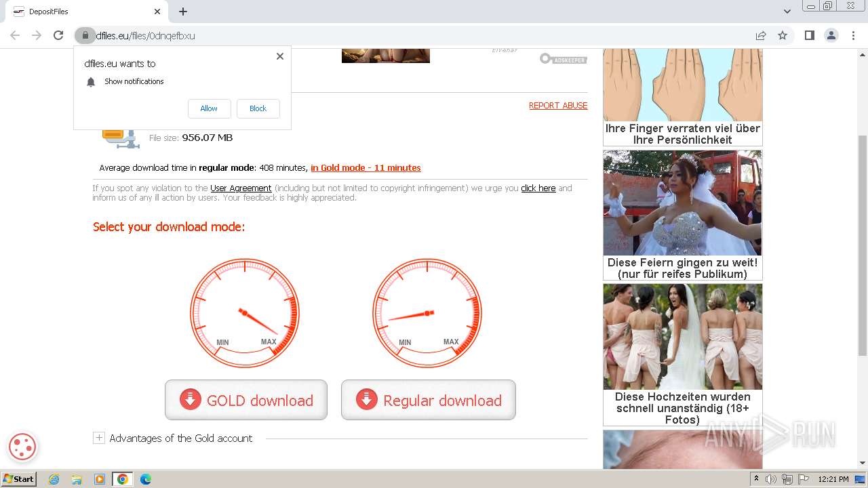
Task: Click the taskbar clock 12:21 PM
Action: [833, 479]
